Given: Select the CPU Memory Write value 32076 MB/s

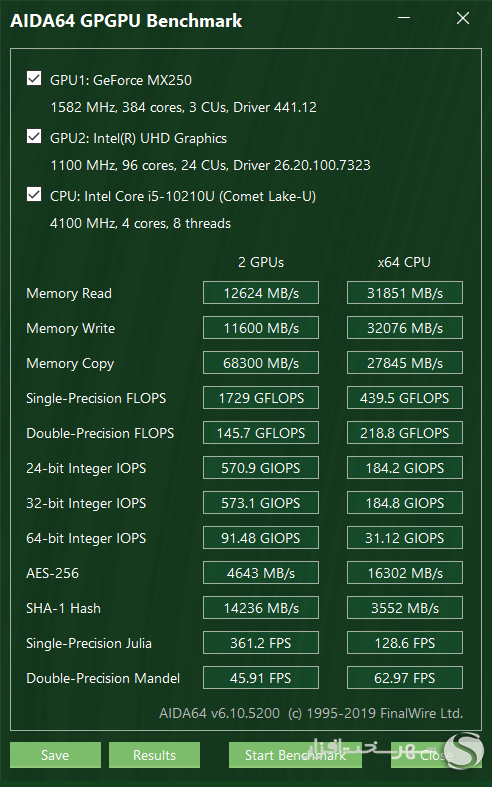Looking at the screenshot, I should pyautogui.click(x=405, y=328).
